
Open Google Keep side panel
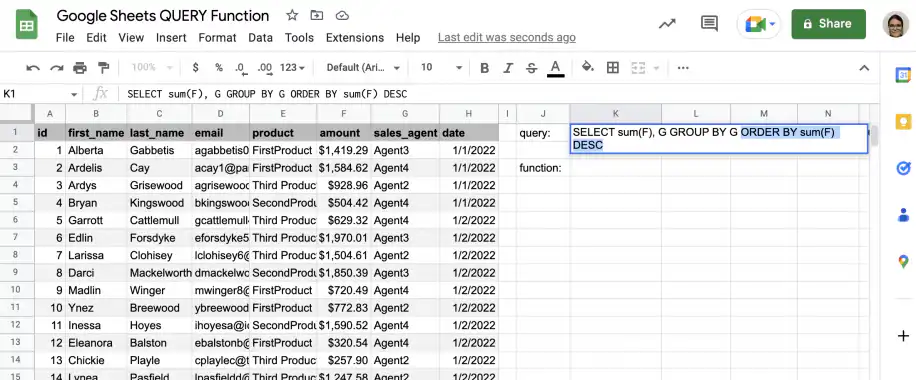click(903, 122)
